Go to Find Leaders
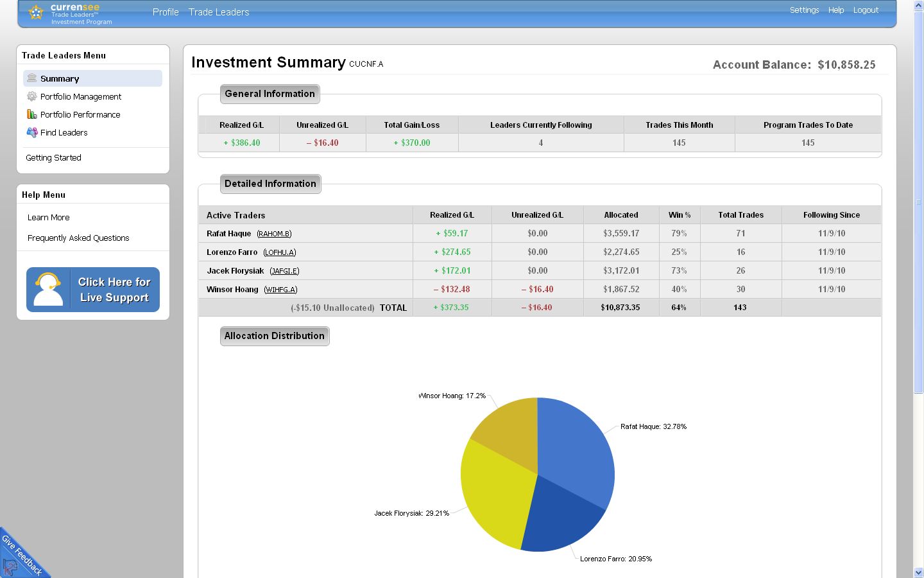Image resolution: width=924 pixels, height=578 pixels. (64, 132)
